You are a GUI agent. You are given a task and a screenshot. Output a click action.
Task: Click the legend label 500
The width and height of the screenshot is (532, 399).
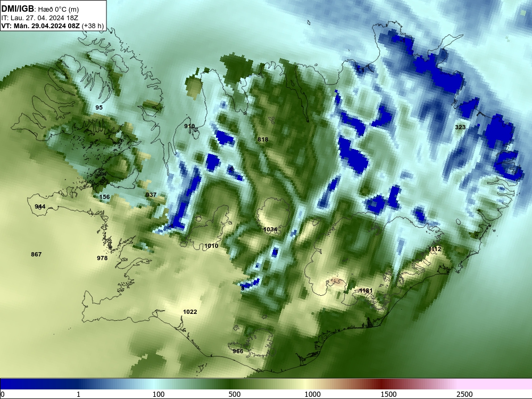235,394
